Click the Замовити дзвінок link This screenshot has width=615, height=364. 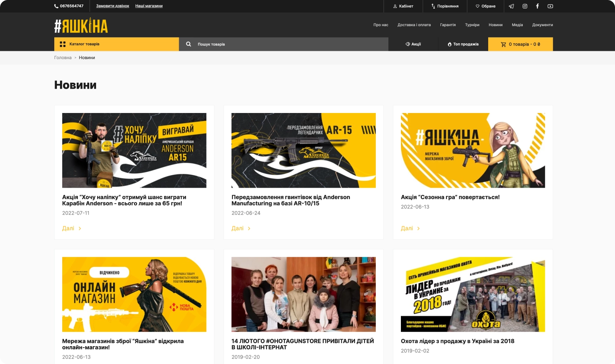click(112, 6)
